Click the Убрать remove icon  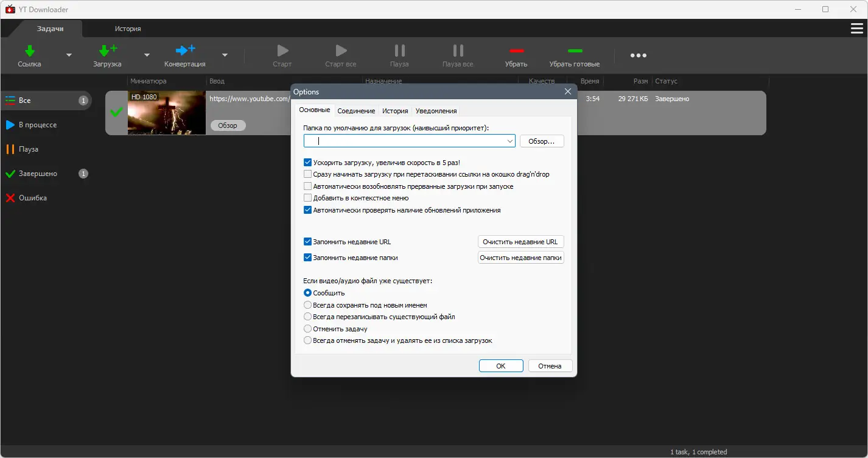pos(516,55)
